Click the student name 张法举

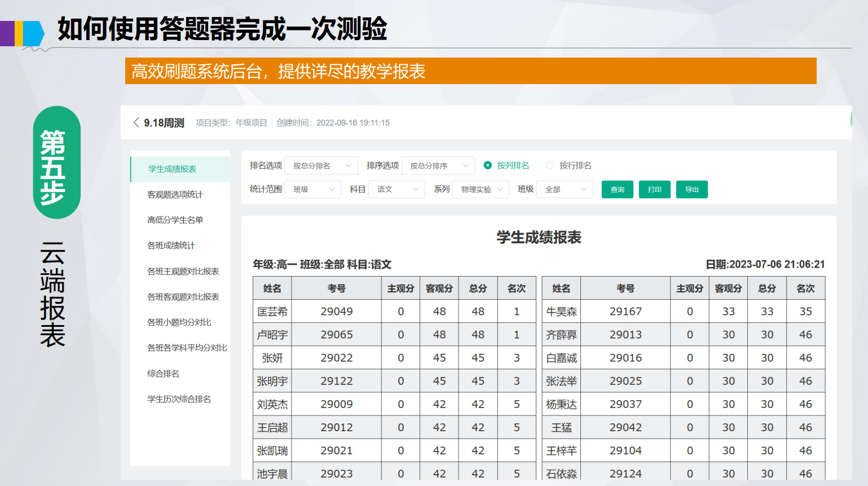561,381
